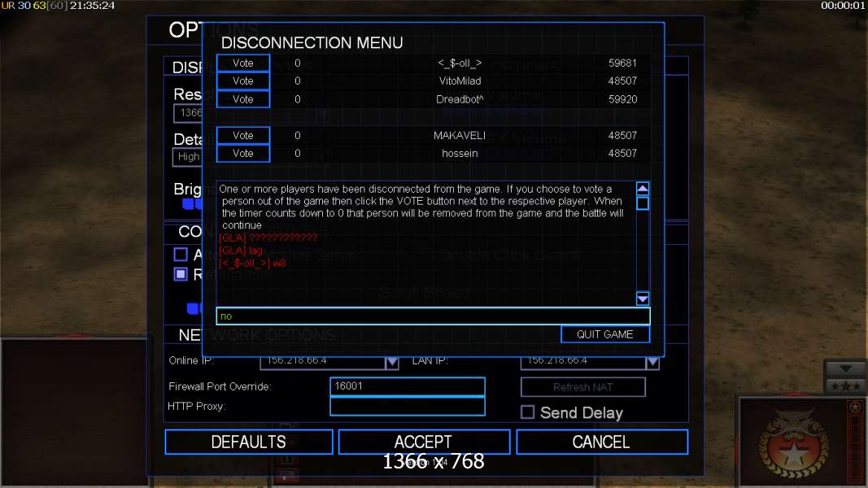The image size is (868, 488).
Task: Click the timer value 59920
Action: [623, 99]
